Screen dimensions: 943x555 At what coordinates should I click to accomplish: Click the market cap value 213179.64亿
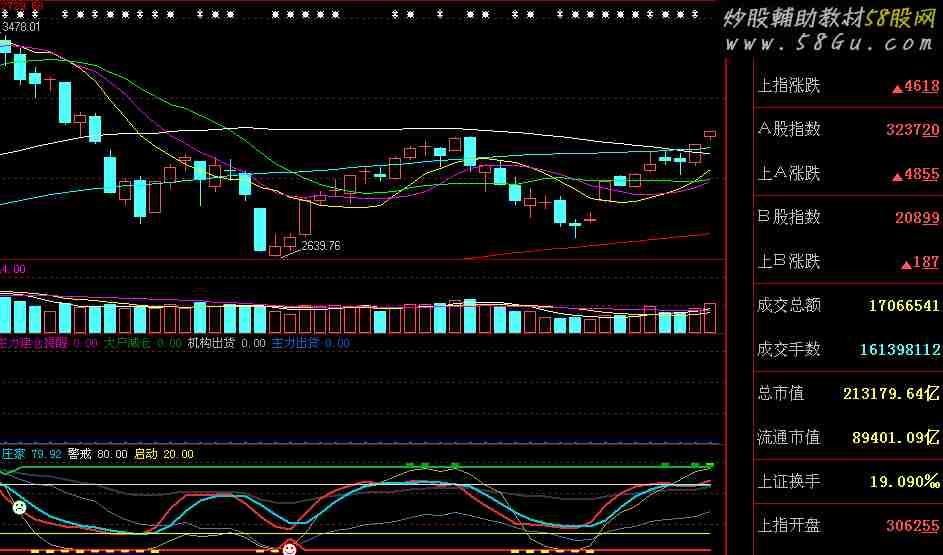891,394
